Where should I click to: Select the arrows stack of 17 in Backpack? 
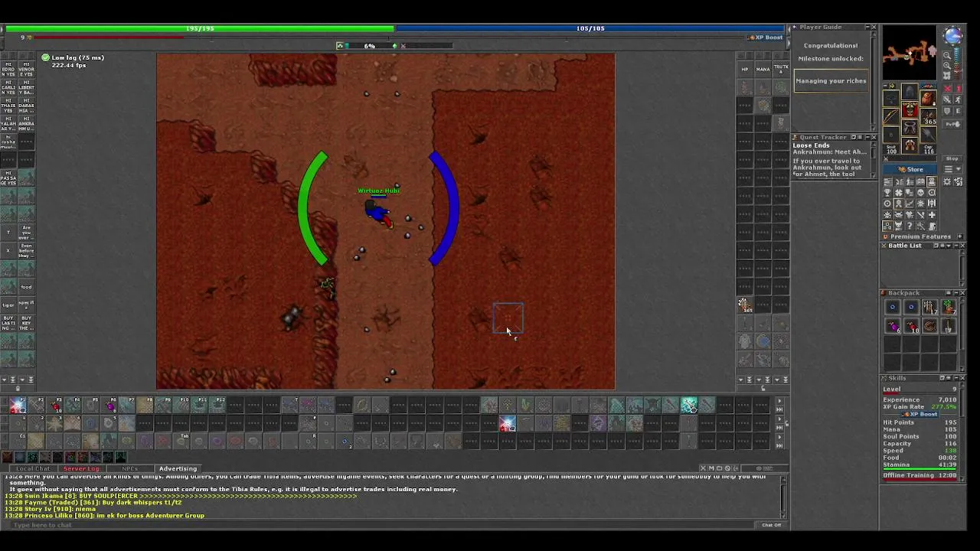click(930, 307)
